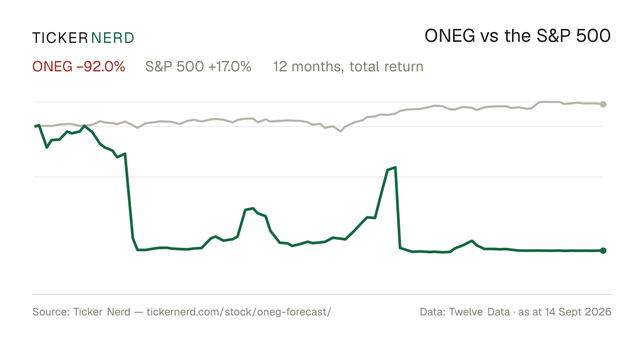Click the bottom of ONEG's first steep drop
Viewport: 644px width, 338px height.
tap(138, 249)
